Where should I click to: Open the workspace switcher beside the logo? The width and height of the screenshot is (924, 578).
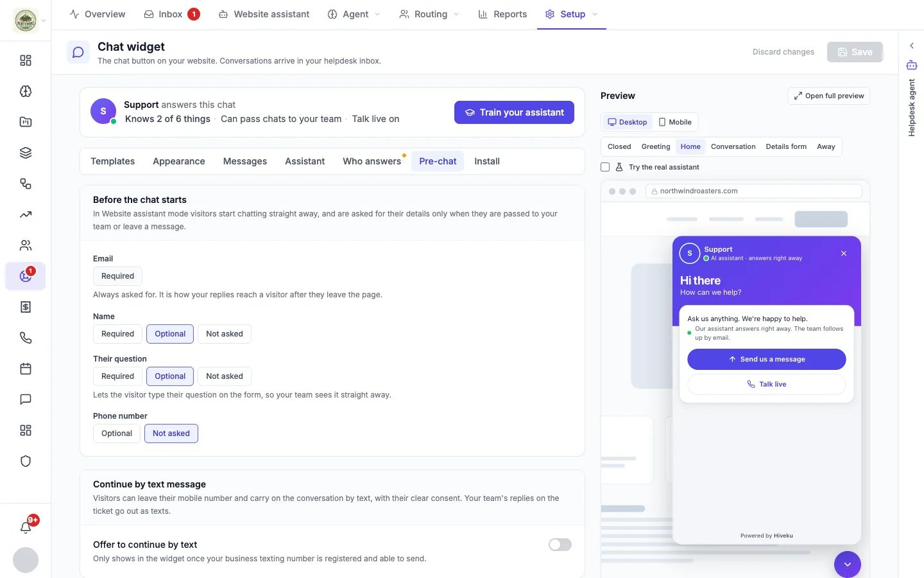click(44, 21)
